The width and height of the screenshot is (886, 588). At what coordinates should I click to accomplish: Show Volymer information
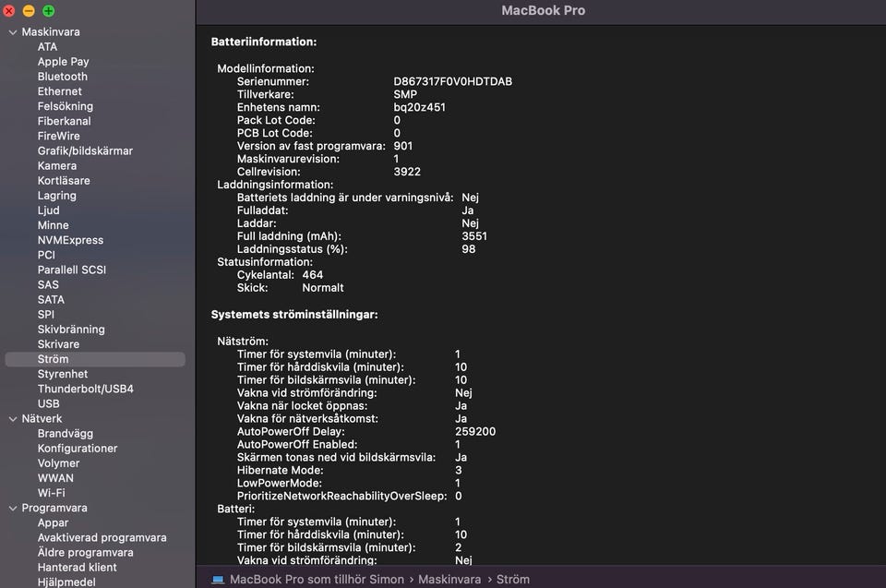[59, 463]
